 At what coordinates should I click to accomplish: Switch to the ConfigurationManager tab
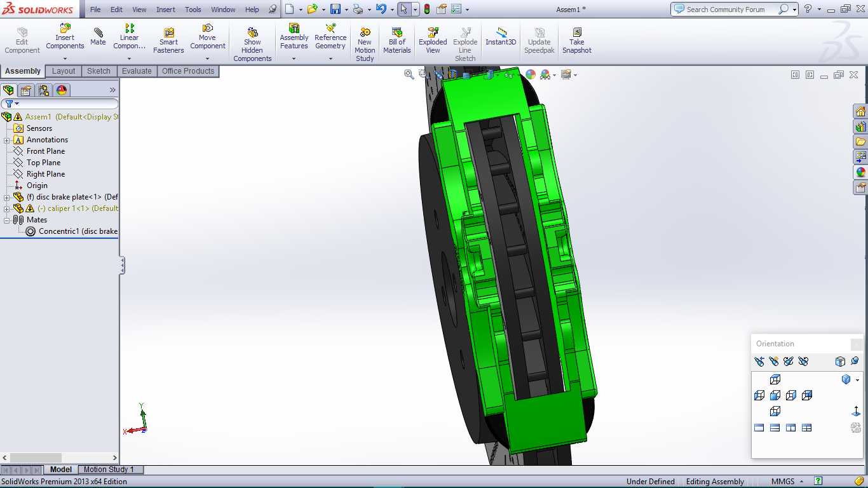44,90
